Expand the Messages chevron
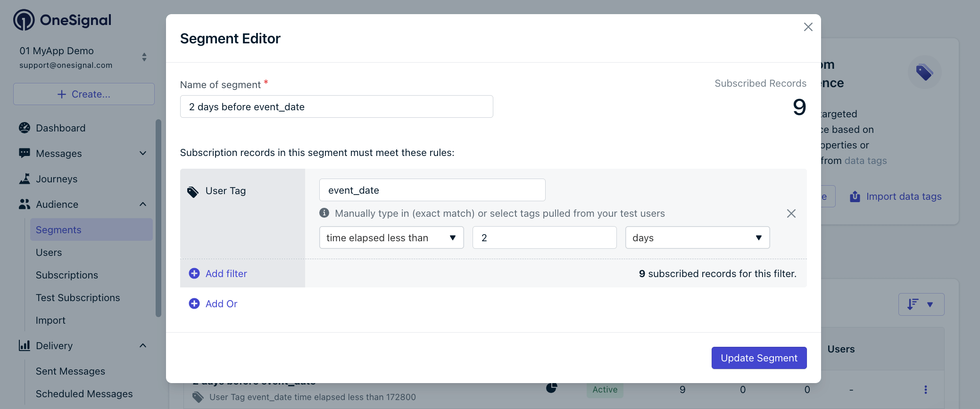Image resolution: width=980 pixels, height=409 pixels. (x=143, y=153)
